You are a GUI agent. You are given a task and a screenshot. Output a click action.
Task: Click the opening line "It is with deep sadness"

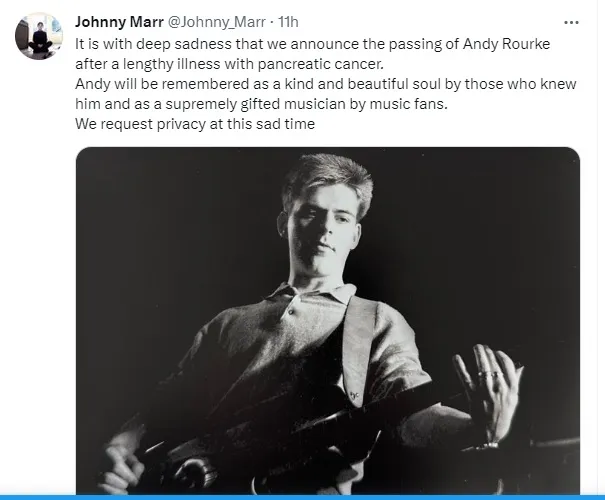click(156, 44)
